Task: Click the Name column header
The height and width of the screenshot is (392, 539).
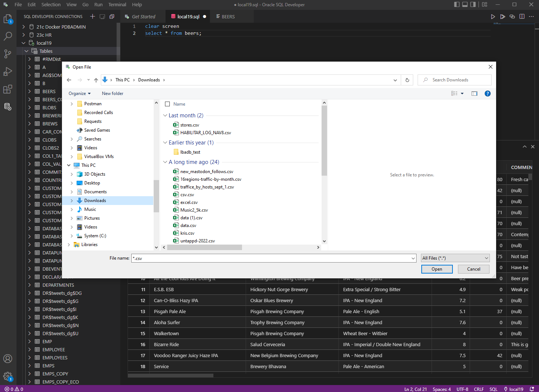Action: (x=179, y=104)
